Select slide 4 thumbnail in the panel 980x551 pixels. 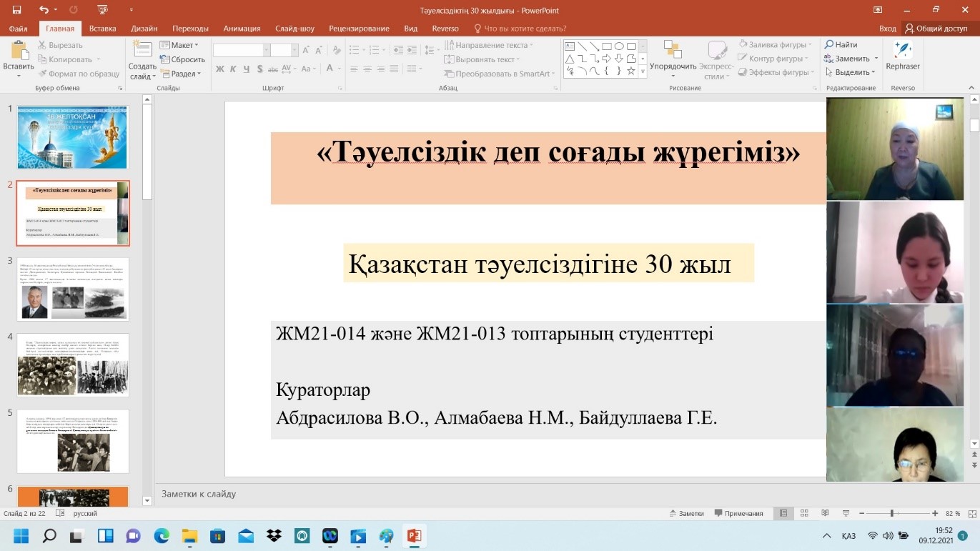72,364
